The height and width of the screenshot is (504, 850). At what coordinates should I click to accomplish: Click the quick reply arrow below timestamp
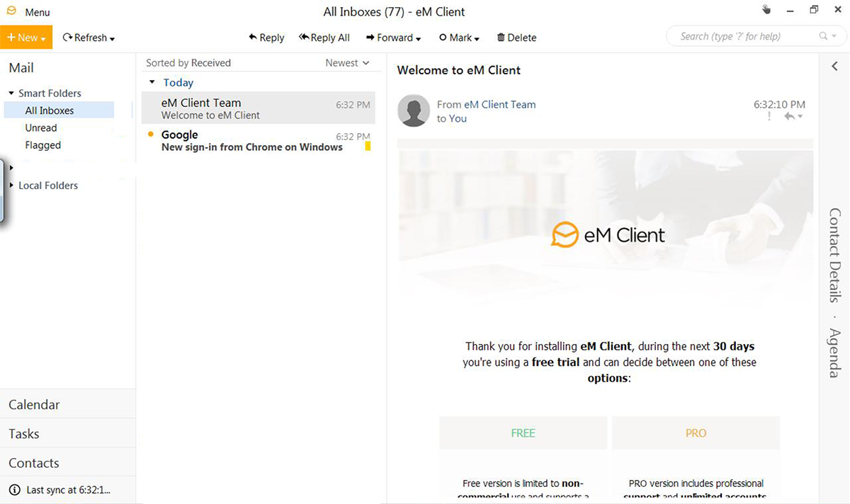coord(790,117)
